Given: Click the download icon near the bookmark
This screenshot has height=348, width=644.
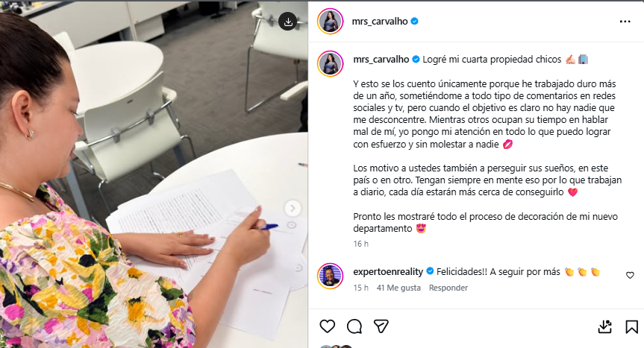Looking at the screenshot, I should pos(605,326).
